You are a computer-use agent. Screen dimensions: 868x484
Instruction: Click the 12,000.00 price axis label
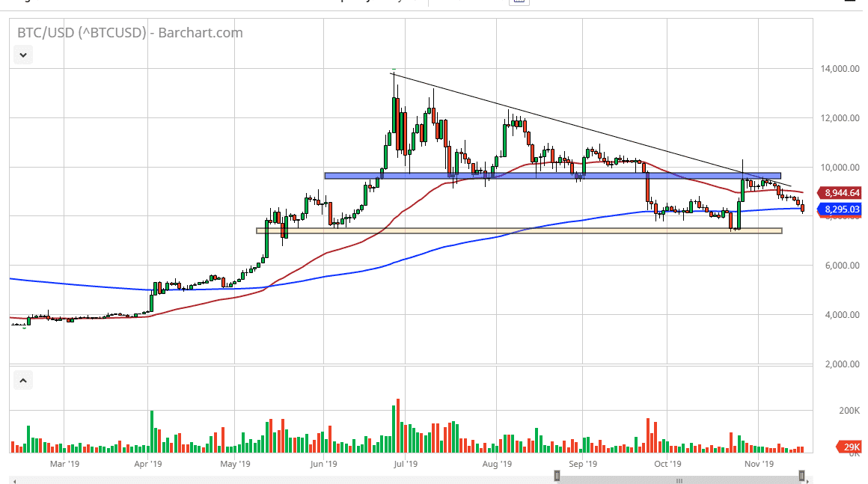click(840, 117)
